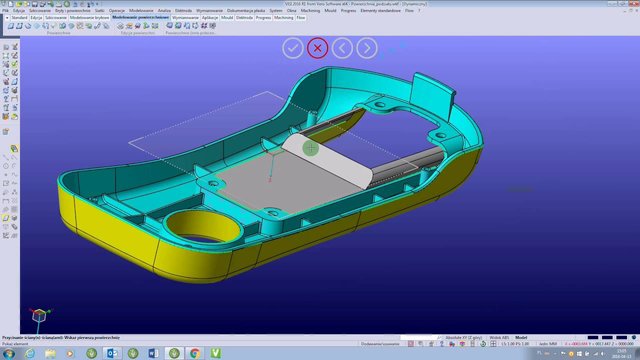Open the Edycja menu

click(x=19, y=11)
